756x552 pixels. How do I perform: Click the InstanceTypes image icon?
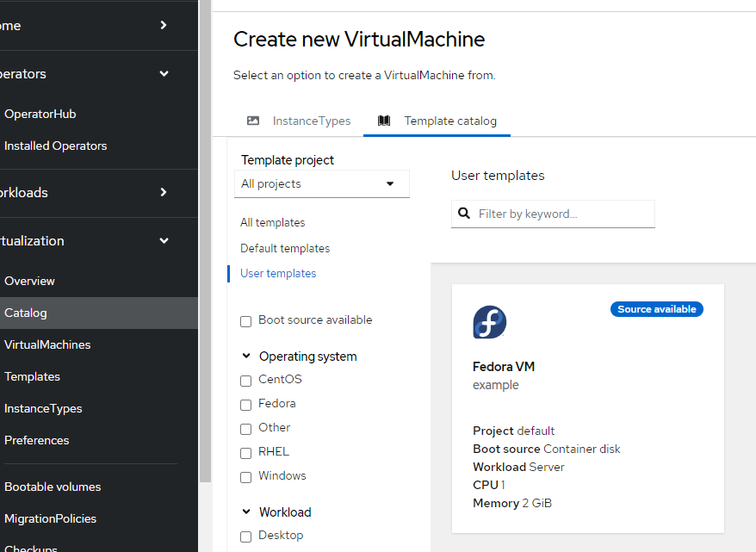[x=253, y=121]
